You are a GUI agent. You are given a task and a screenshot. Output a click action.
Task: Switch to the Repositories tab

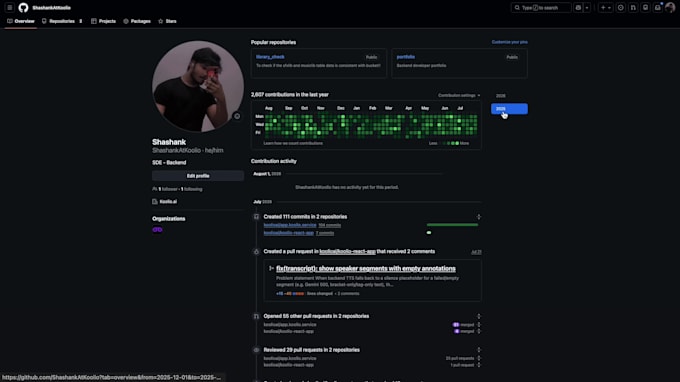coord(62,21)
